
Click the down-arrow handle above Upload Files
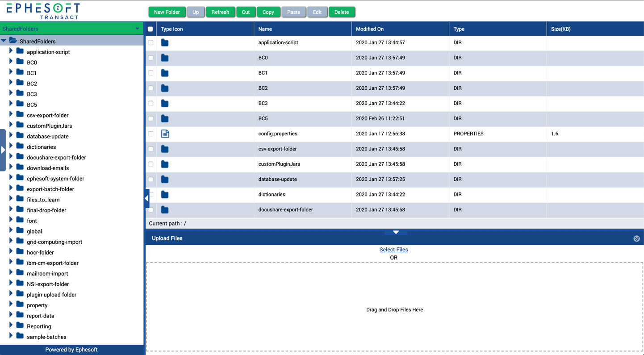396,232
